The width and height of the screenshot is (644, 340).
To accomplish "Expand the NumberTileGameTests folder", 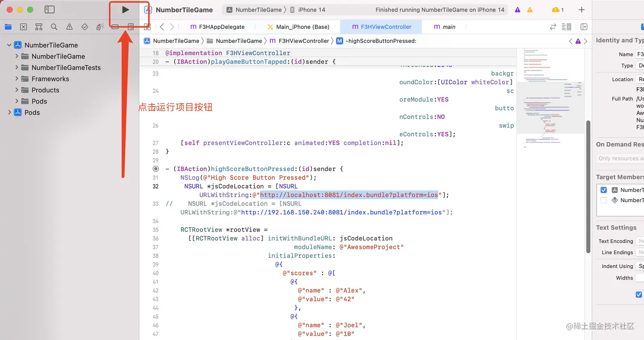I will 17,67.
